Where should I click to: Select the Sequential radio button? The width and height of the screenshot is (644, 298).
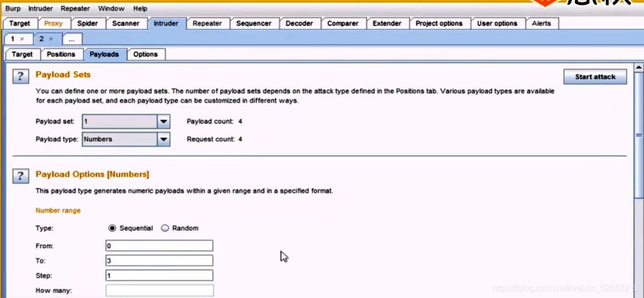pos(112,228)
